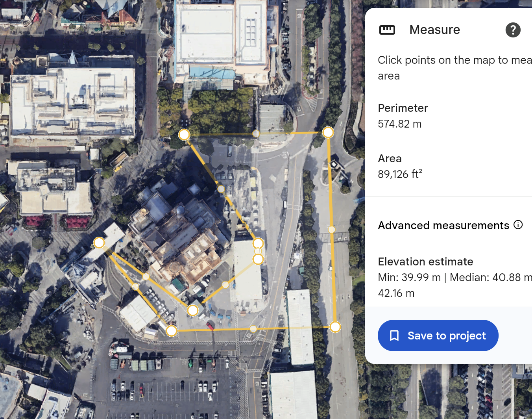Click the midpoint handle on the bottom edge
The width and height of the screenshot is (532, 419).
(253, 329)
